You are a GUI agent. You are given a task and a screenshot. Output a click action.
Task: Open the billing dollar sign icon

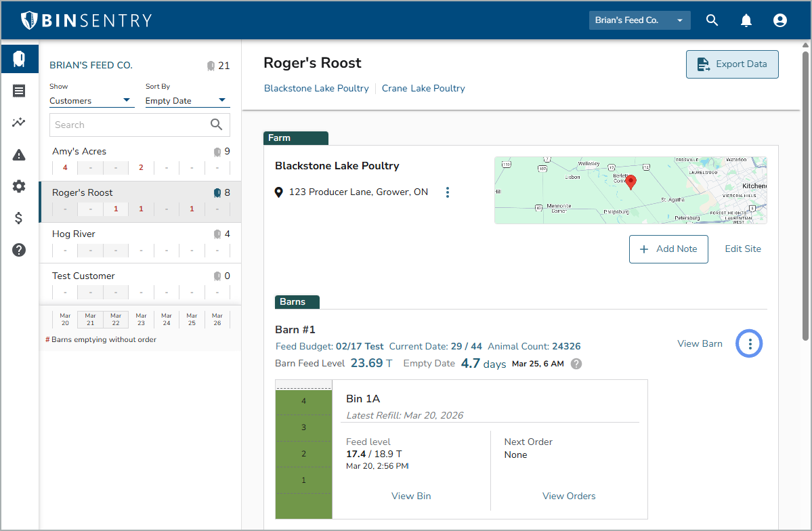point(19,218)
